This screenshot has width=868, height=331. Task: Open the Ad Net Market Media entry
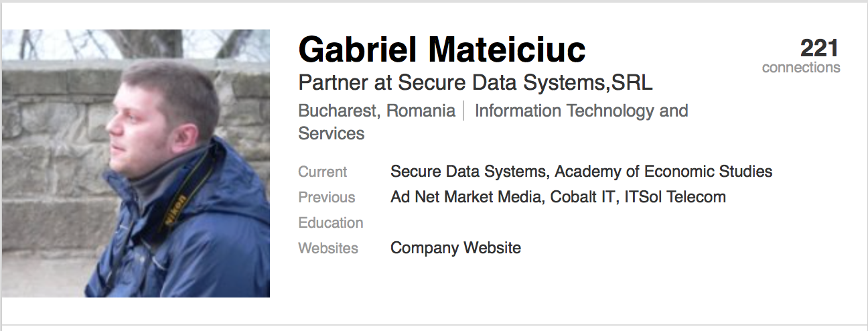[465, 197]
